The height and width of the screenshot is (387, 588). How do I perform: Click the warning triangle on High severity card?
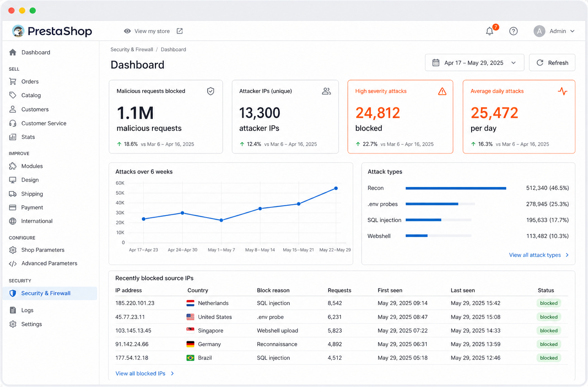click(x=442, y=91)
